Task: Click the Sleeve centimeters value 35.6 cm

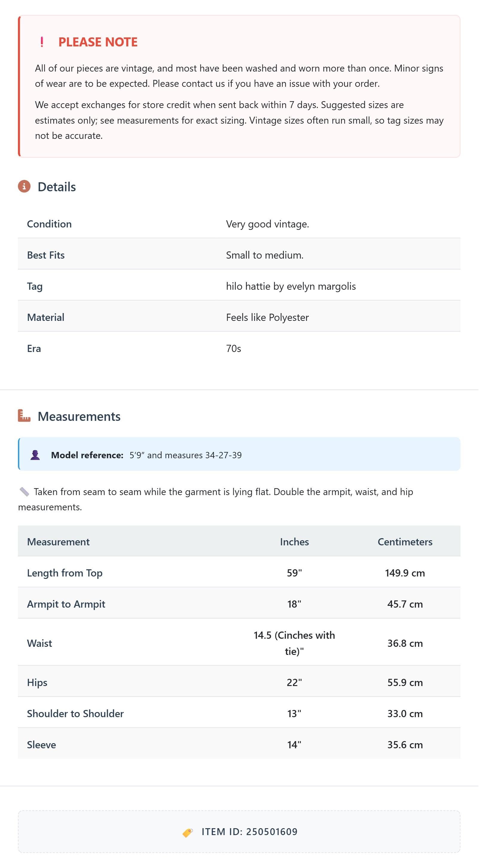Action: [405, 745]
